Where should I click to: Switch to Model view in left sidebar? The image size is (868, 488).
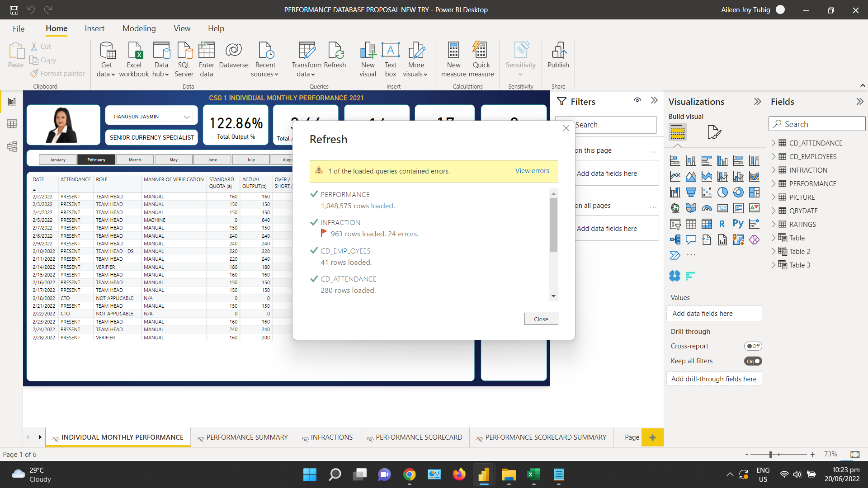pyautogui.click(x=12, y=146)
